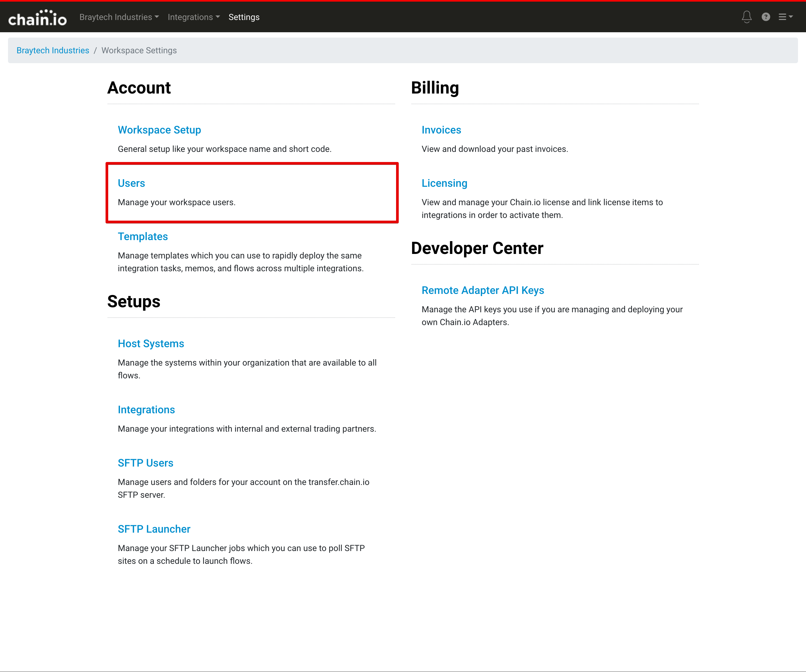Go to Braytech Industries breadcrumb link
Viewport: 806px width, 672px height.
[x=53, y=50]
